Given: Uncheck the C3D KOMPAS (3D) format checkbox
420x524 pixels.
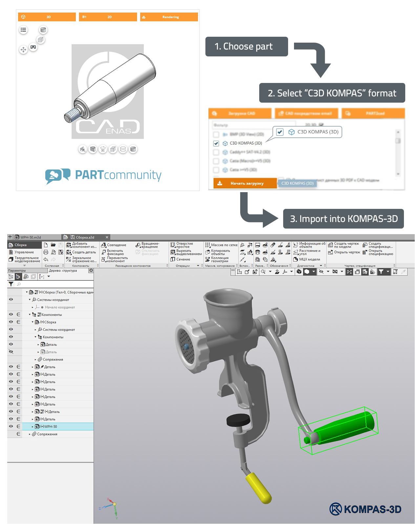Looking at the screenshot, I should coord(216,143).
